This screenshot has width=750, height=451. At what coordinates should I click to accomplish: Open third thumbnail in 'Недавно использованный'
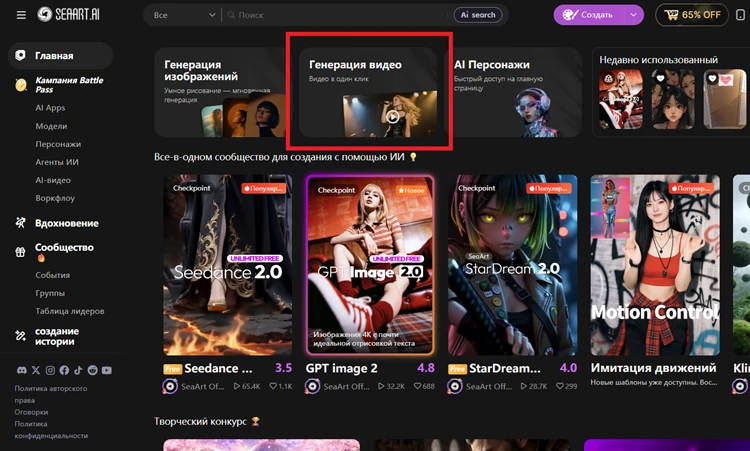pos(725,99)
